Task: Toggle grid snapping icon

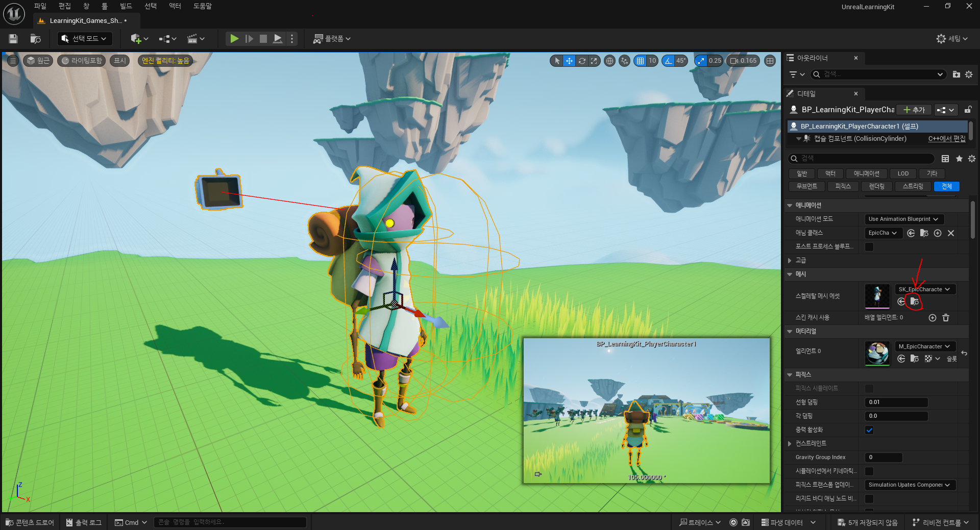Action: tap(640, 61)
